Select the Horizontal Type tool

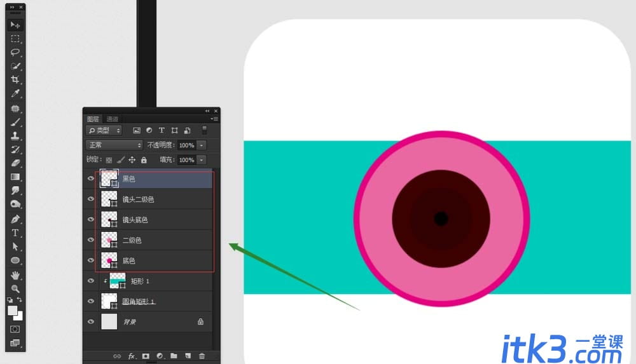tap(15, 233)
